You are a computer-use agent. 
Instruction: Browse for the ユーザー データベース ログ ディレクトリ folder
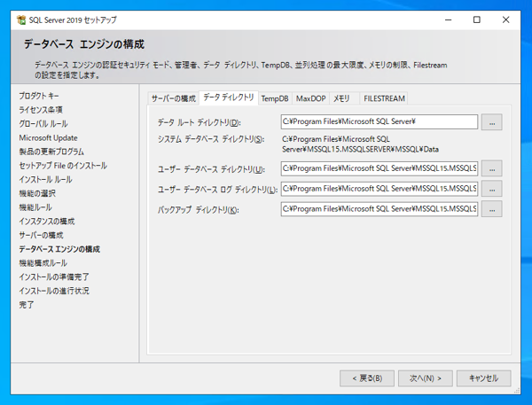point(491,189)
